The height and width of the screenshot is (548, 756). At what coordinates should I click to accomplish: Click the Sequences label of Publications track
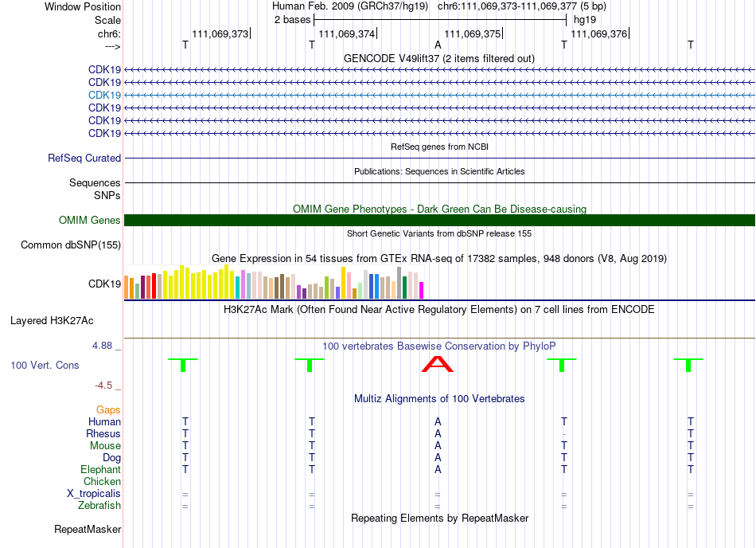point(95,182)
